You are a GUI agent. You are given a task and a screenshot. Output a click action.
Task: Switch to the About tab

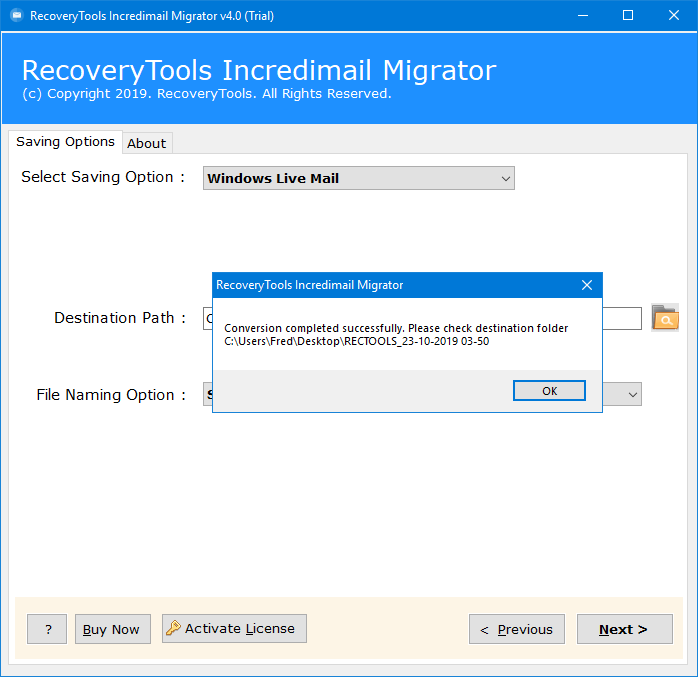(x=146, y=143)
